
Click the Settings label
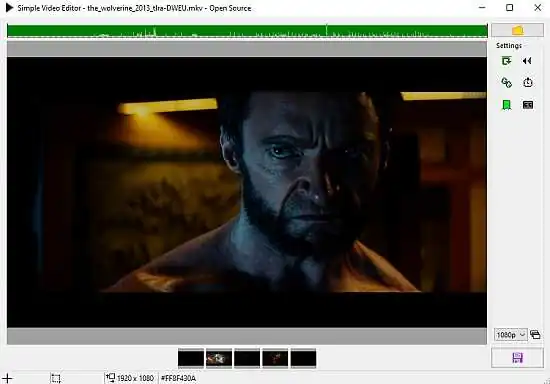[509, 46]
